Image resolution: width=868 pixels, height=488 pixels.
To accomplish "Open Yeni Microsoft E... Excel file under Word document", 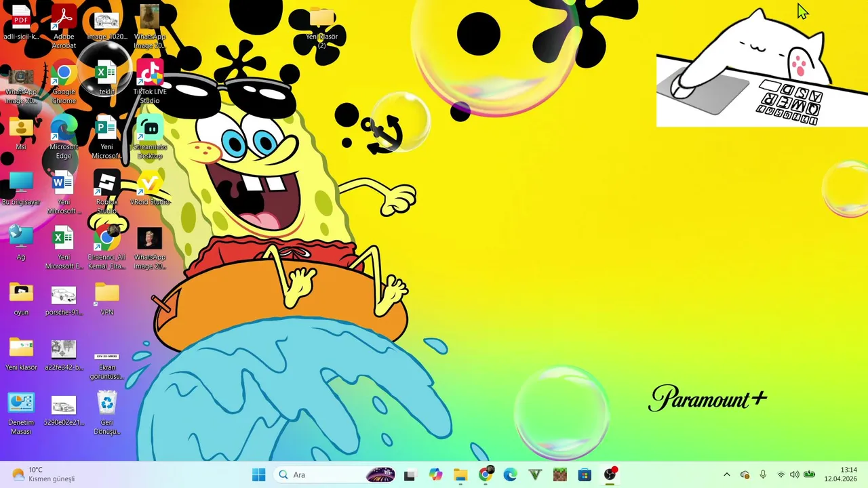I will point(64,248).
